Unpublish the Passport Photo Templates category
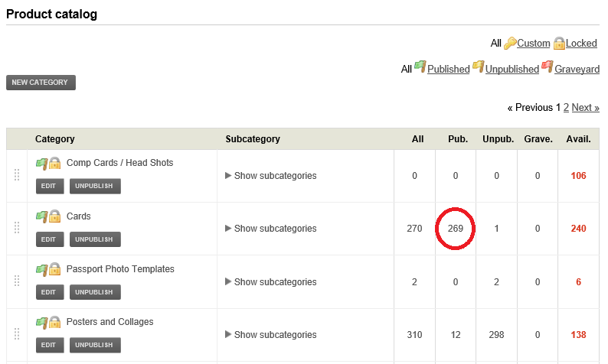Screen dimensions: 608x364 [95, 292]
